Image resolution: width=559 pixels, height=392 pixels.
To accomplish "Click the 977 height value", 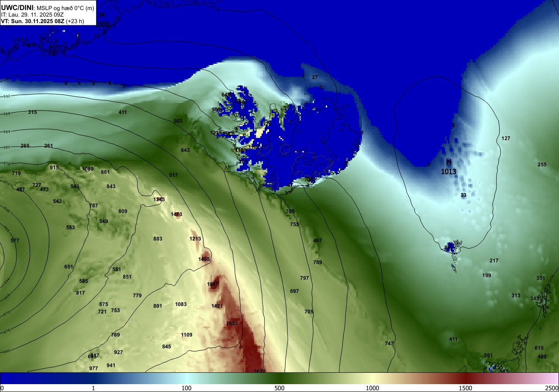I will [x=93, y=368].
